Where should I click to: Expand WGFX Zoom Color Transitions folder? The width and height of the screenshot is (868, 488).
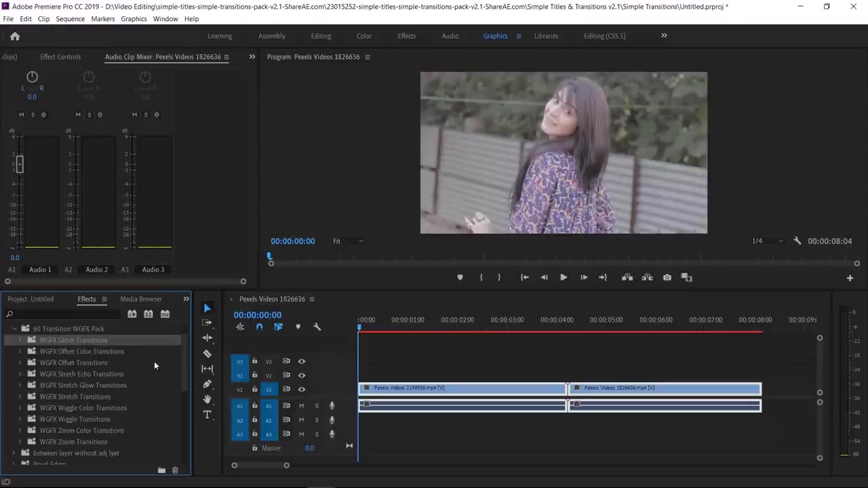click(x=20, y=430)
